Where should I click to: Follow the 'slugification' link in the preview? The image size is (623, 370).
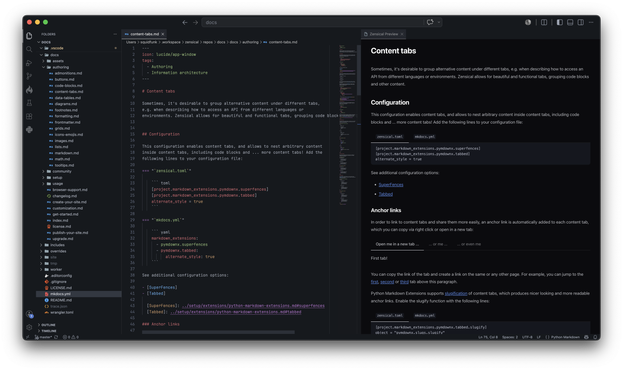tap(456, 293)
